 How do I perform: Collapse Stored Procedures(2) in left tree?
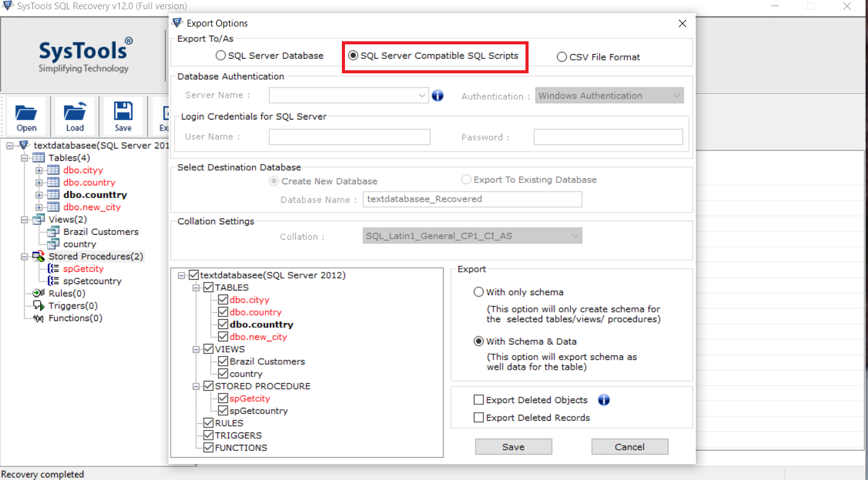click(x=24, y=256)
